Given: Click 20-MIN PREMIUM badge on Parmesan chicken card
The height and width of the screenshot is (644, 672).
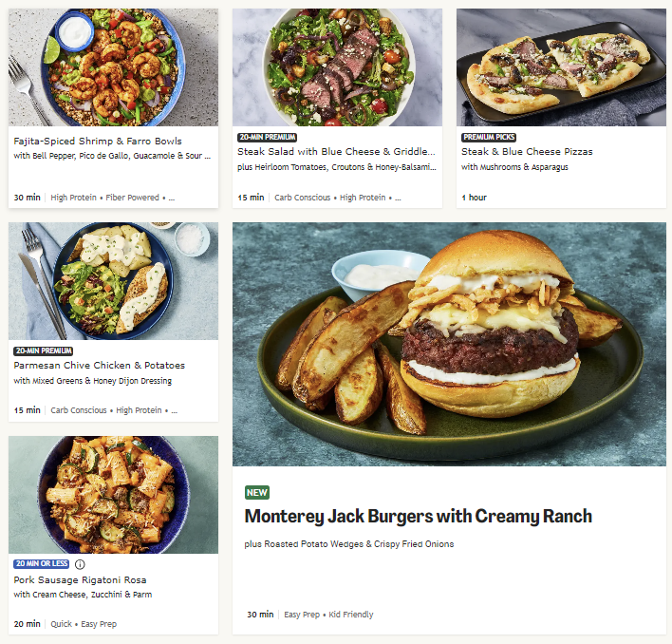Looking at the screenshot, I should click(44, 350).
